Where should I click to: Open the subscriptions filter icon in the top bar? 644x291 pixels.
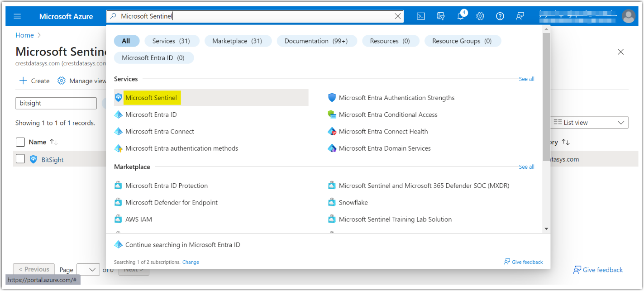tap(440, 16)
